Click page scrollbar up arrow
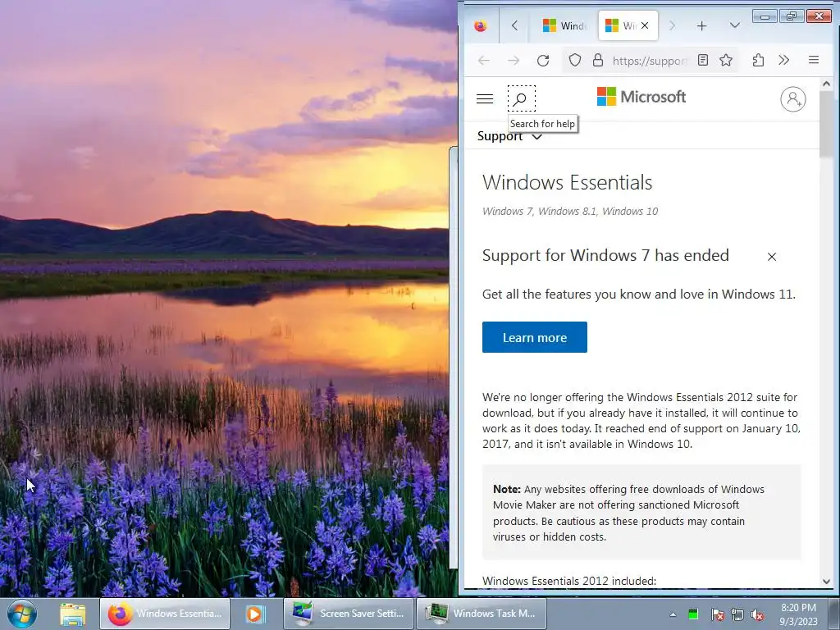 826,84
